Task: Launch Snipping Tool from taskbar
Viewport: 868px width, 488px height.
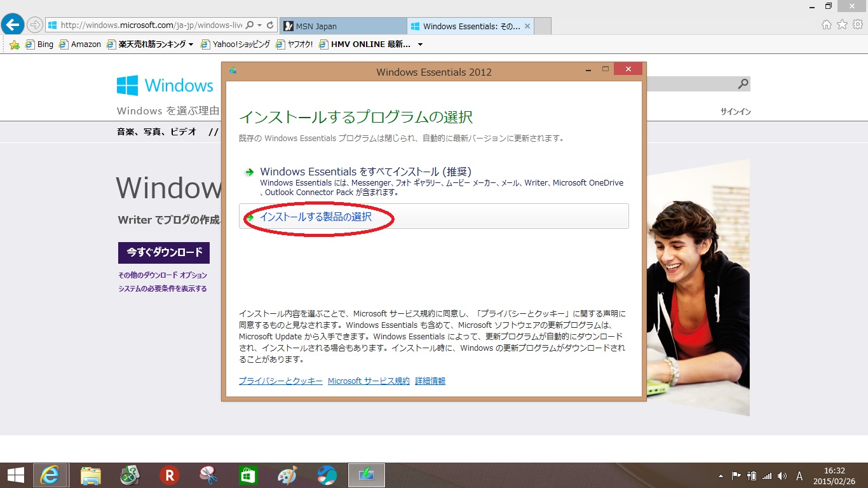Action: (x=208, y=475)
